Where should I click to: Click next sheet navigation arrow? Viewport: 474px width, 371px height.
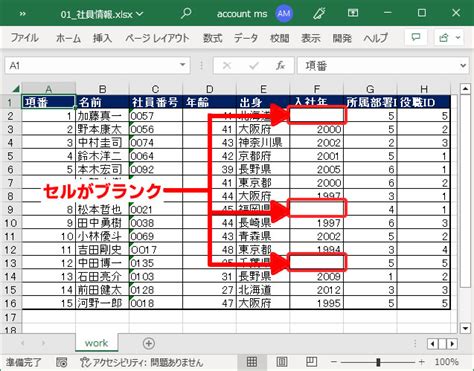pyautogui.click(x=43, y=343)
